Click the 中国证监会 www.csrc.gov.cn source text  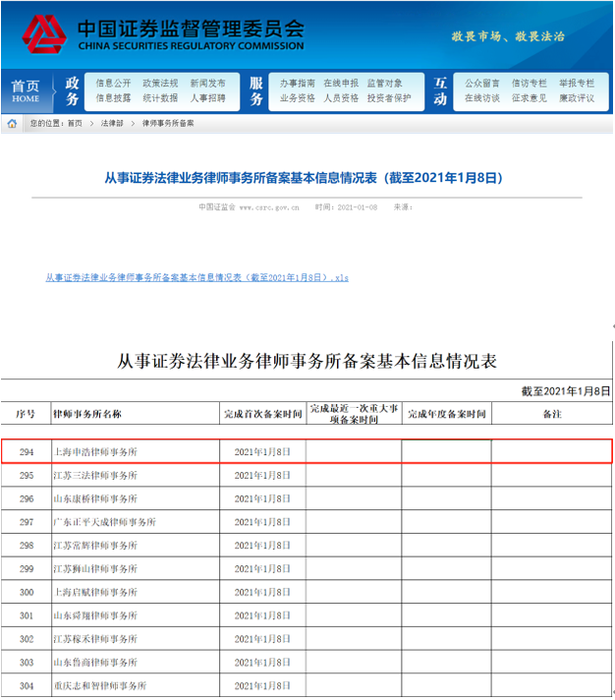point(249,207)
